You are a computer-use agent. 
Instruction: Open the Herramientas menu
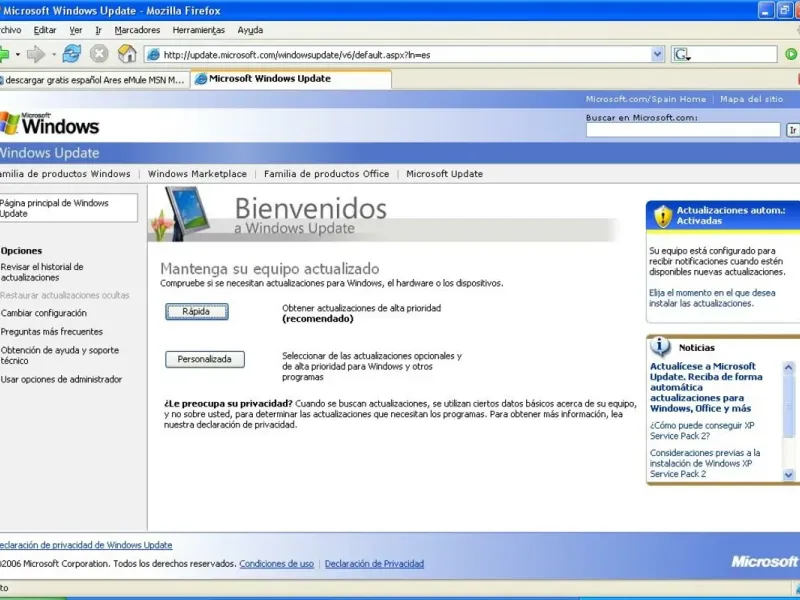198,30
